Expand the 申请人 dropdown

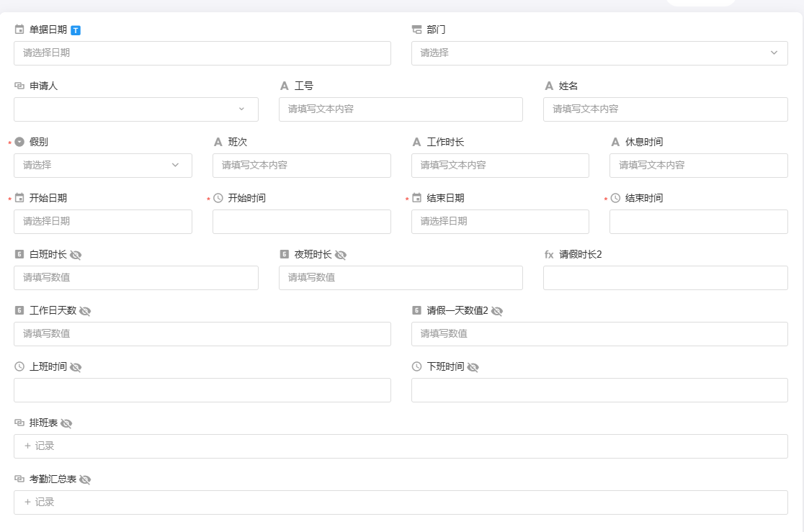point(136,109)
